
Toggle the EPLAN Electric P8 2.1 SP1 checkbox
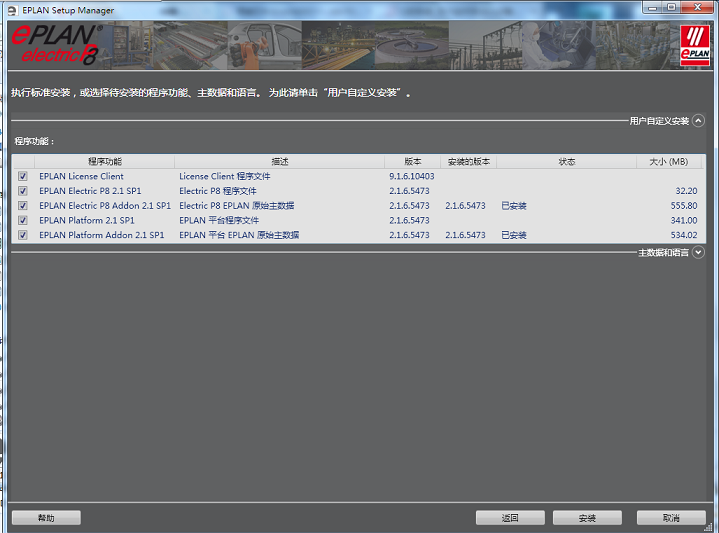click(23, 191)
